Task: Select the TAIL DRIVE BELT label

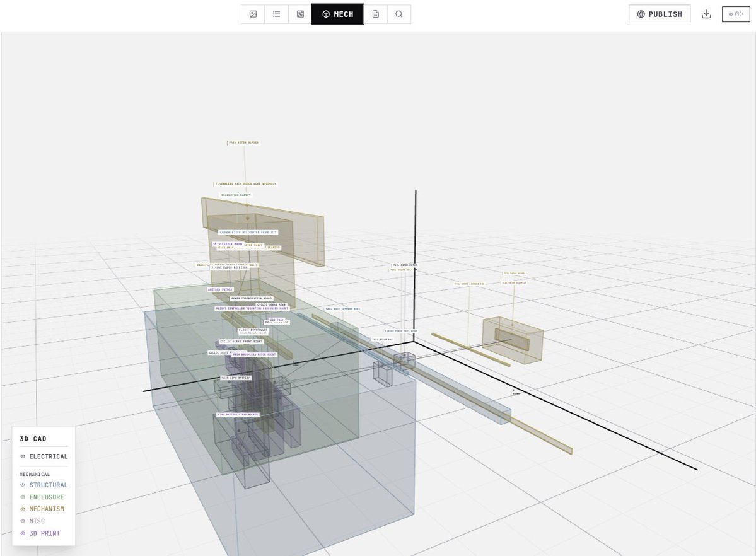Action: click(x=402, y=270)
